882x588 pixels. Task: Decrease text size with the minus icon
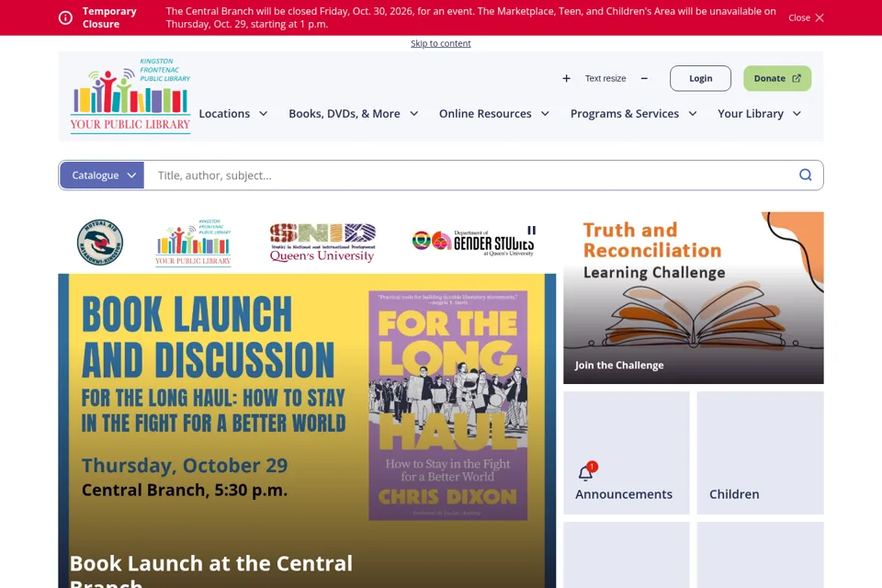point(644,79)
